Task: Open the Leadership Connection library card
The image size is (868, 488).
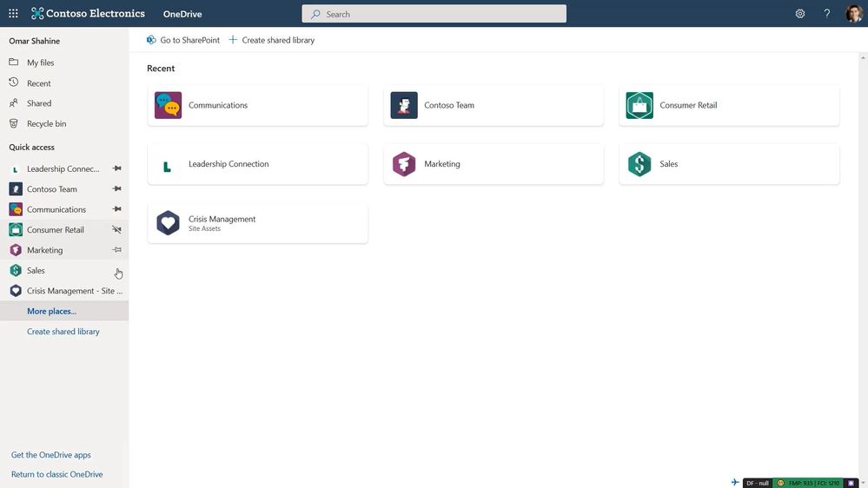Action: 257,164
